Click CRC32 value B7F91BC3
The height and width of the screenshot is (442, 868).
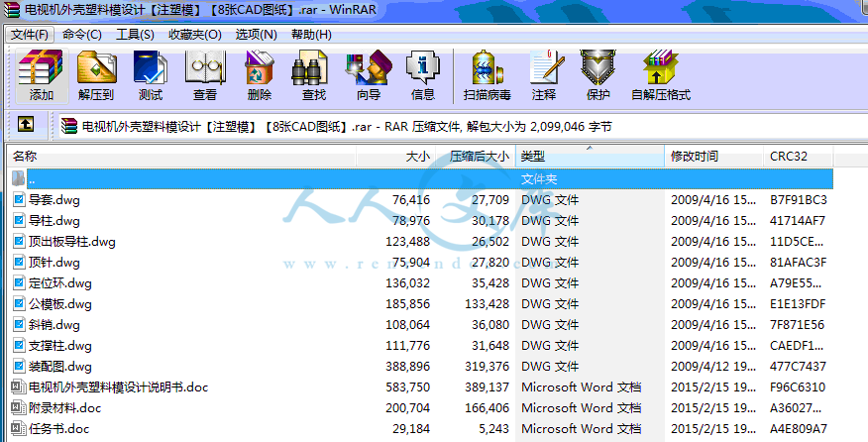(799, 199)
